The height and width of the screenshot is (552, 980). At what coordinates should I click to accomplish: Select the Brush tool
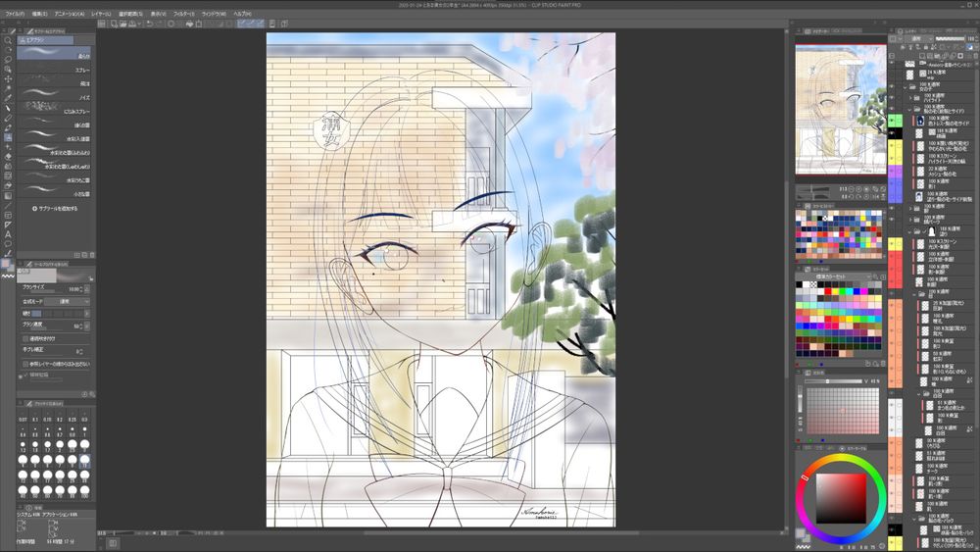(8, 128)
